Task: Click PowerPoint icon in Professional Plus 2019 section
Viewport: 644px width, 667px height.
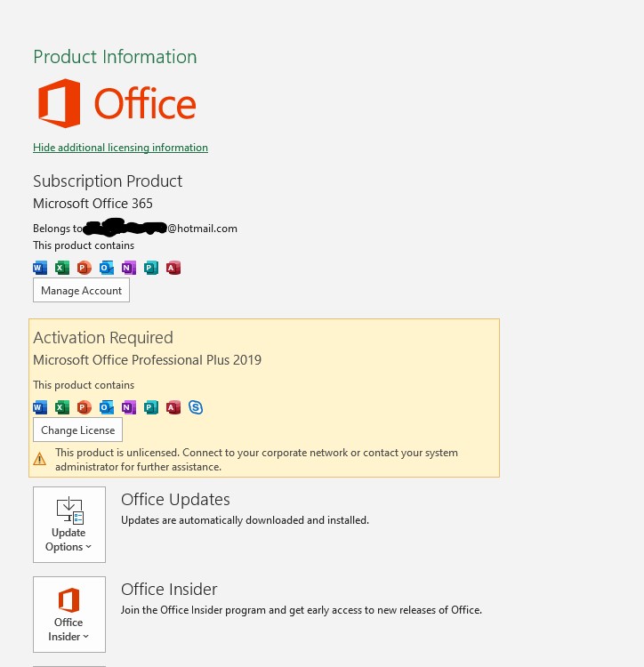Action: click(85, 407)
